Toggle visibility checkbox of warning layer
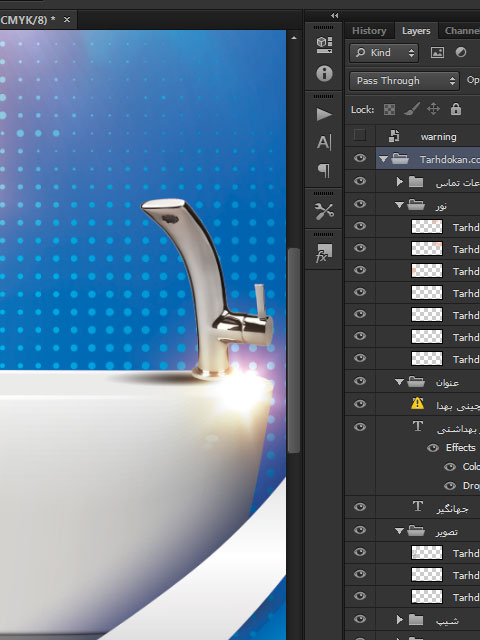480x640 pixels. (x=360, y=135)
